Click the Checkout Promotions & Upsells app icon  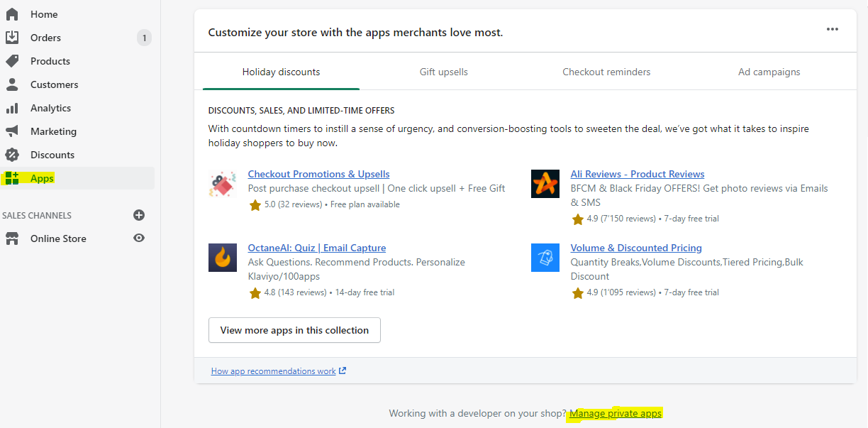[x=222, y=183]
